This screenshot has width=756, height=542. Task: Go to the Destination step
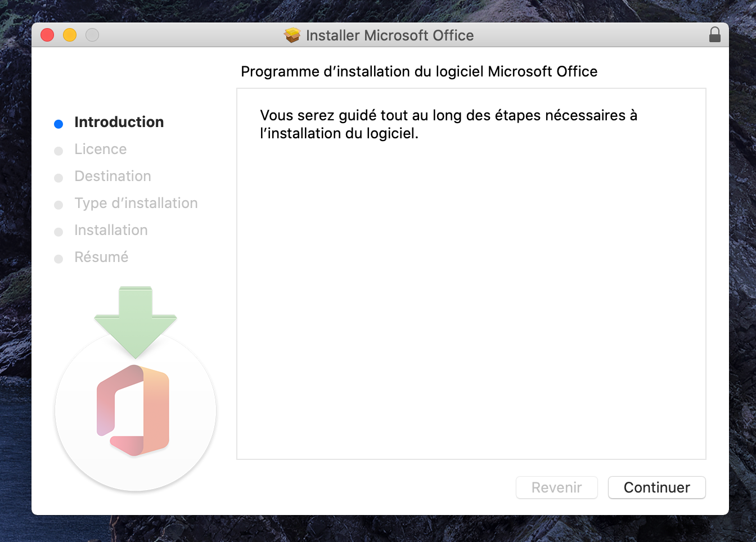coord(112,176)
